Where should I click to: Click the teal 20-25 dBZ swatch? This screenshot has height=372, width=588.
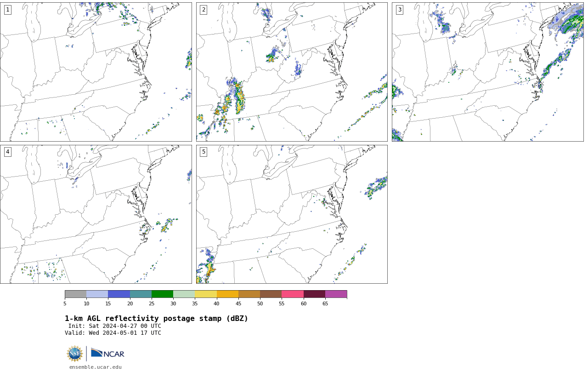click(x=141, y=294)
